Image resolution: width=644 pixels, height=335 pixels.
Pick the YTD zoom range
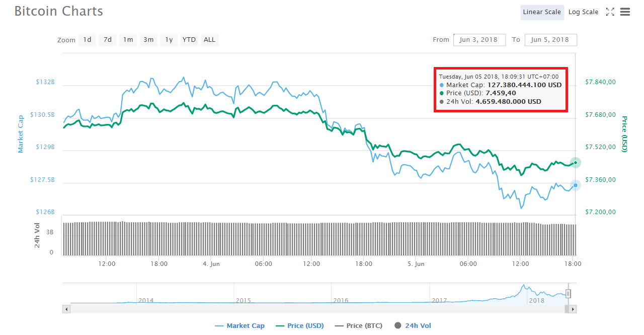(x=189, y=40)
